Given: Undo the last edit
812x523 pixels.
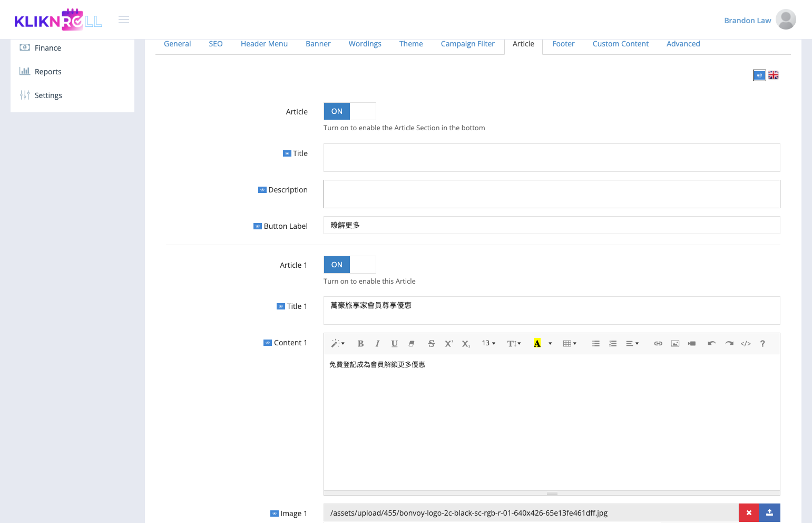Looking at the screenshot, I should (x=712, y=344).
